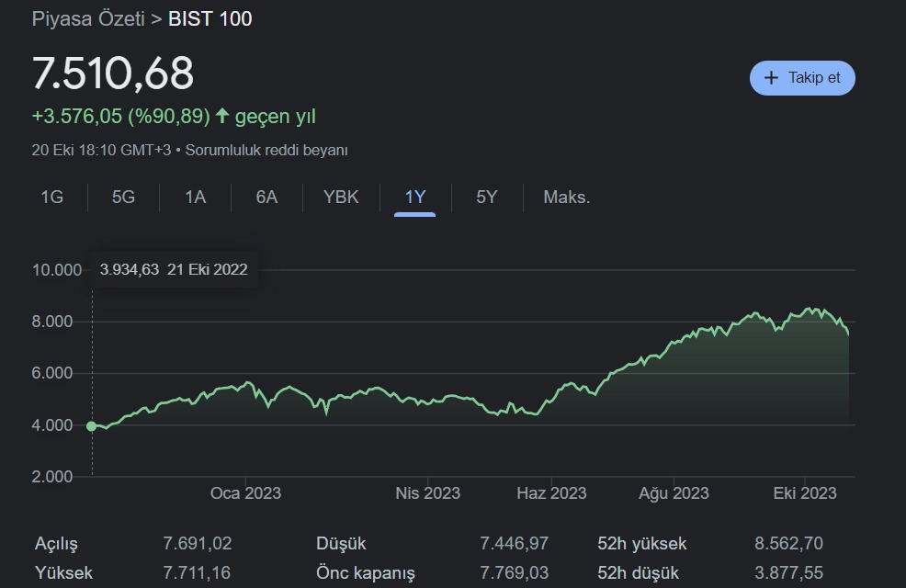Click the +3.576,05 (%90,89) change text
Image resolution: width=906 pixels, height=588 pixels.
coord(120,116)
